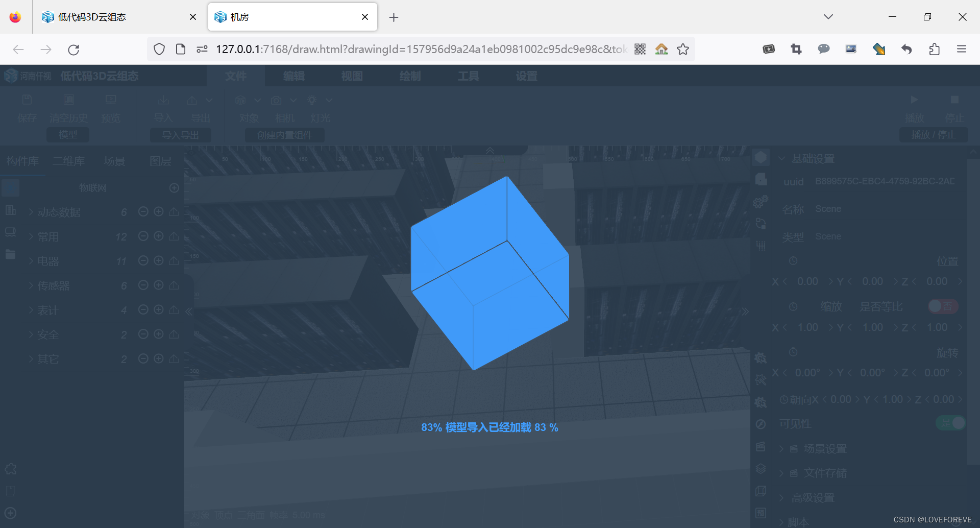Viewport: 980px width, 528px height.
Task: Open the 编辑 menu
Action: tap(294, 76)
